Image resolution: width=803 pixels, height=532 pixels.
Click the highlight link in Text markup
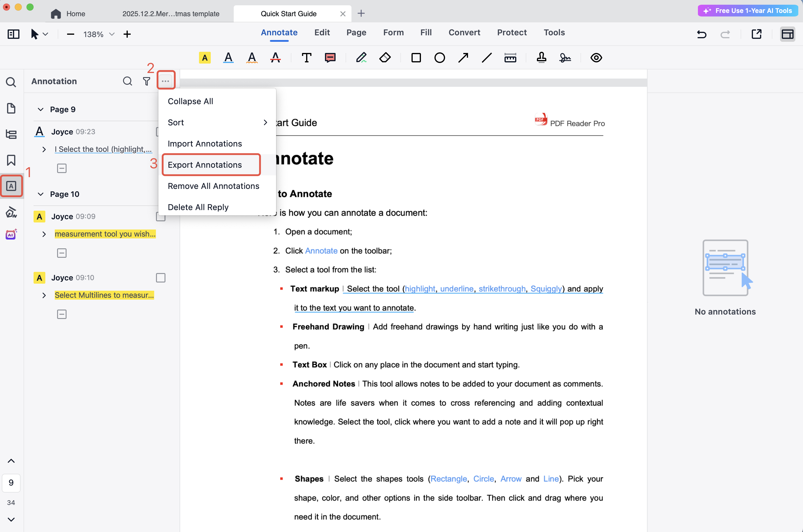419,289
